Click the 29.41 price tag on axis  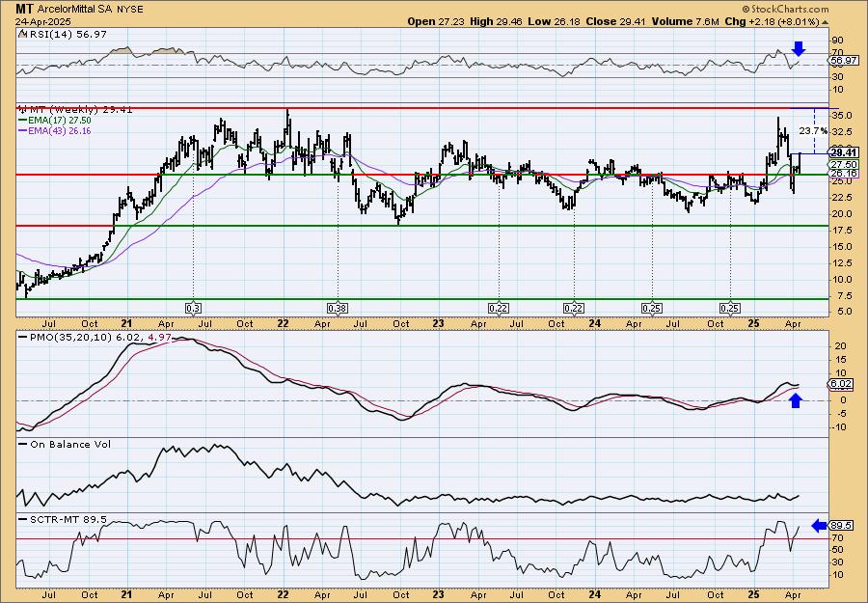click(844, 152)
